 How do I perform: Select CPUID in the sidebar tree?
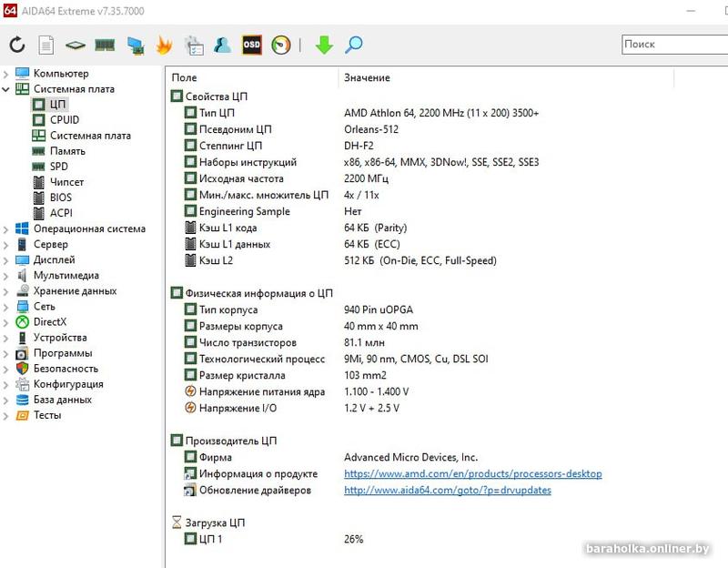pos(64,120)
